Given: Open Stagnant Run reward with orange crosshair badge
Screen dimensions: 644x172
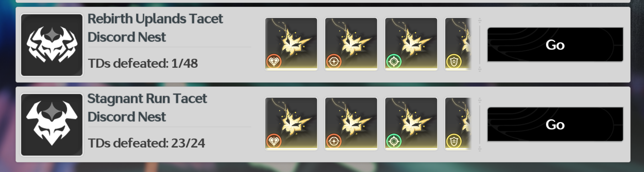Looking at the screenshot, I should [x=351, y=124].
